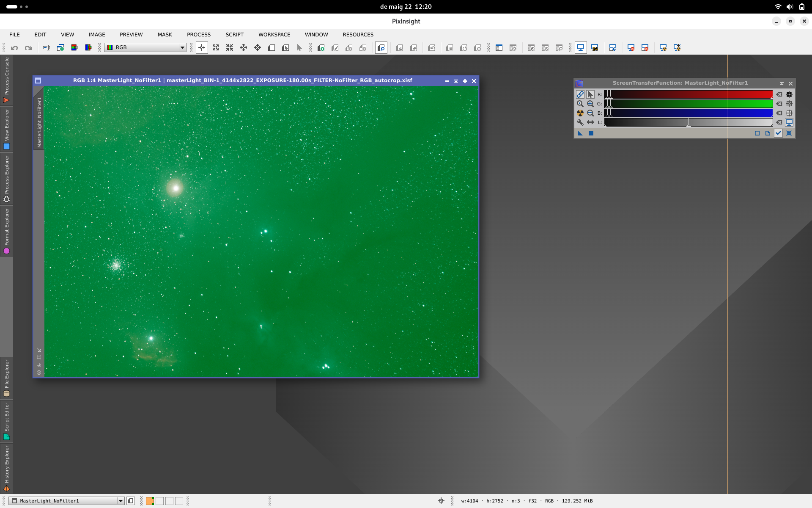Adjust the luminance L midtones slider
The image size is (812, 508).
[x=689, y=123]
